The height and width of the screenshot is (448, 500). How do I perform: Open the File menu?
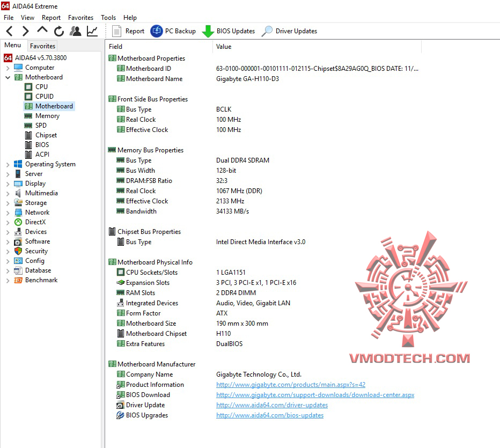[9, 18]
